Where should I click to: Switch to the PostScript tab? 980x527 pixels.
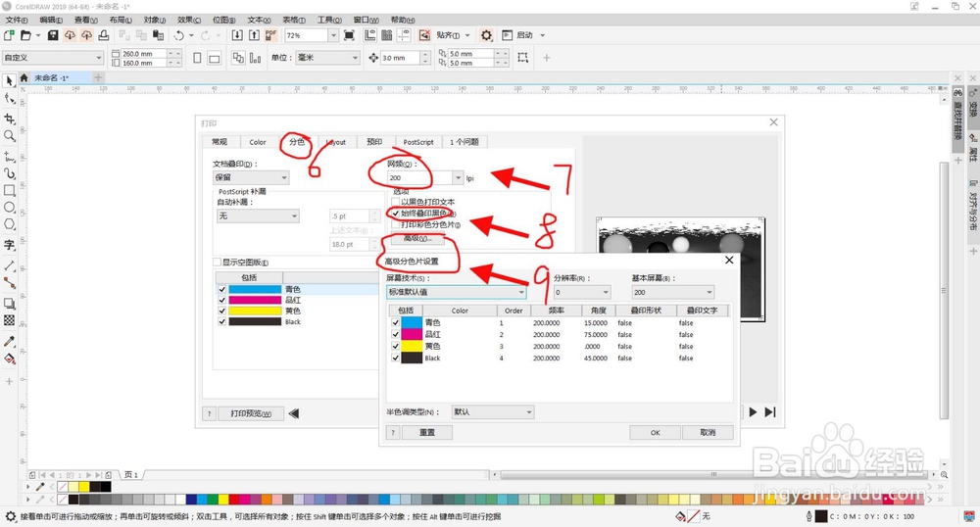click(x=418, y=142)
